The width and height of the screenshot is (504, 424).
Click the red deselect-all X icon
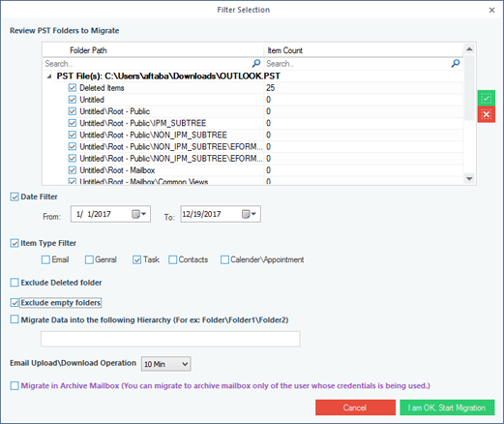click(x=487, y=114)
